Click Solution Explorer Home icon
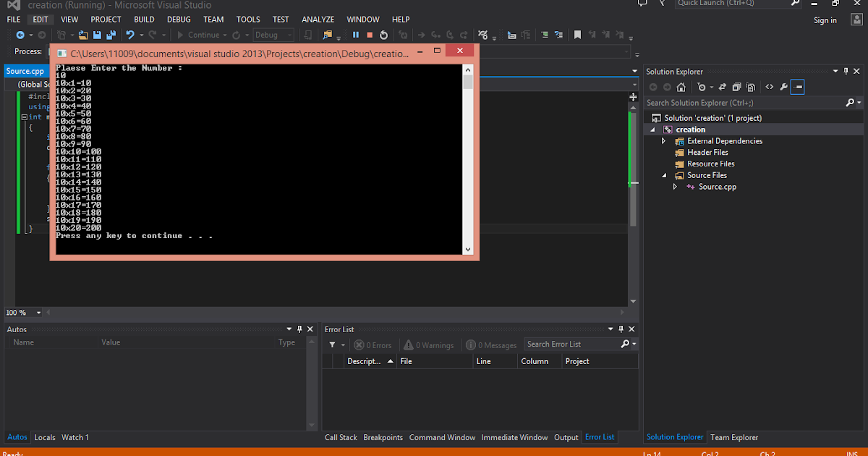The height and width of the screenshot is (456, 868). (x=681, y=87)
